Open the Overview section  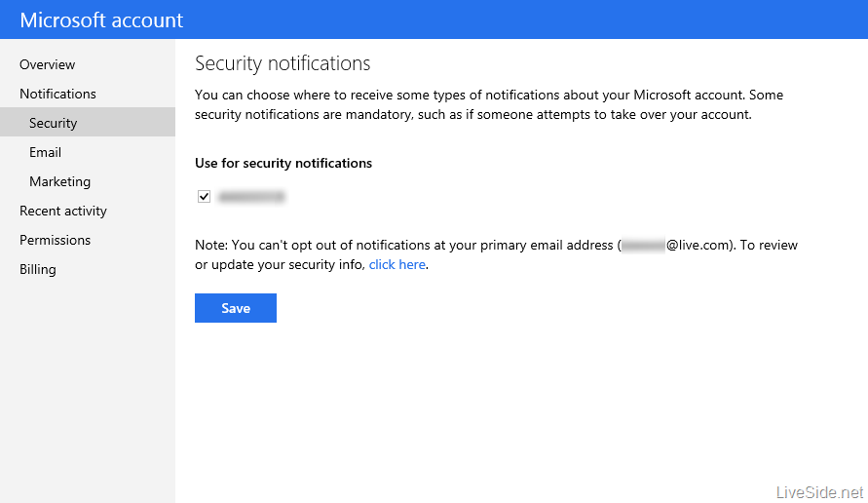click(x=47, y=64)
